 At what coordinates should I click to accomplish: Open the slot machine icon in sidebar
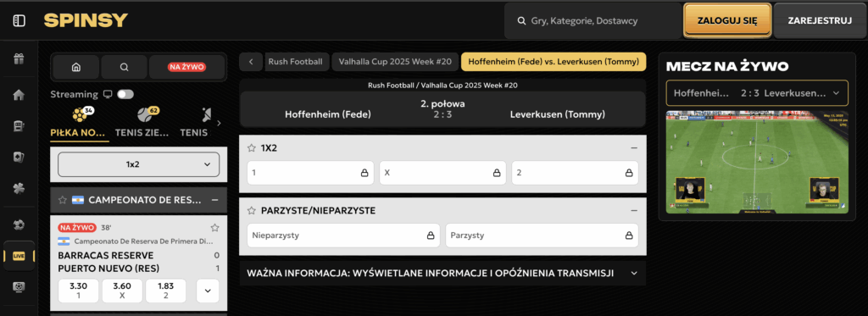[x=19, y=126]
